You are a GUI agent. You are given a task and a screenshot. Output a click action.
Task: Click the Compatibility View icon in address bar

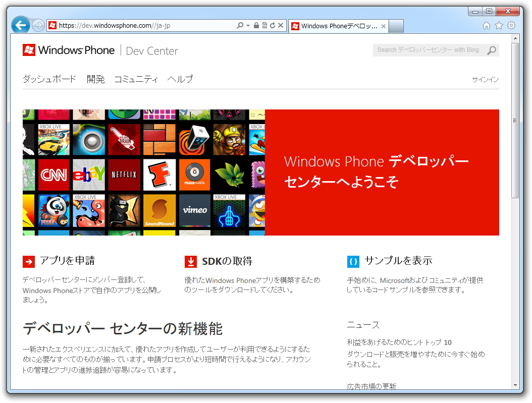tap(265, 25)
